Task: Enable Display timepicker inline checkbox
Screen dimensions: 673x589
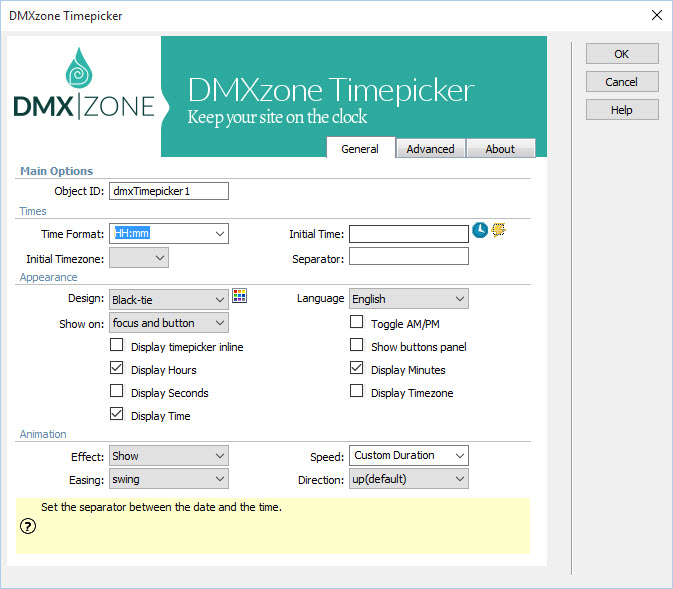Action: click(117, 345)
